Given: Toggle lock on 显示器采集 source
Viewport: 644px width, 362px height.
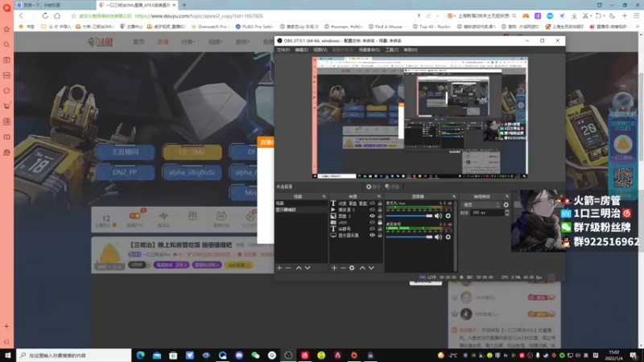Looking at the screenshot, I should click(379, 235).
